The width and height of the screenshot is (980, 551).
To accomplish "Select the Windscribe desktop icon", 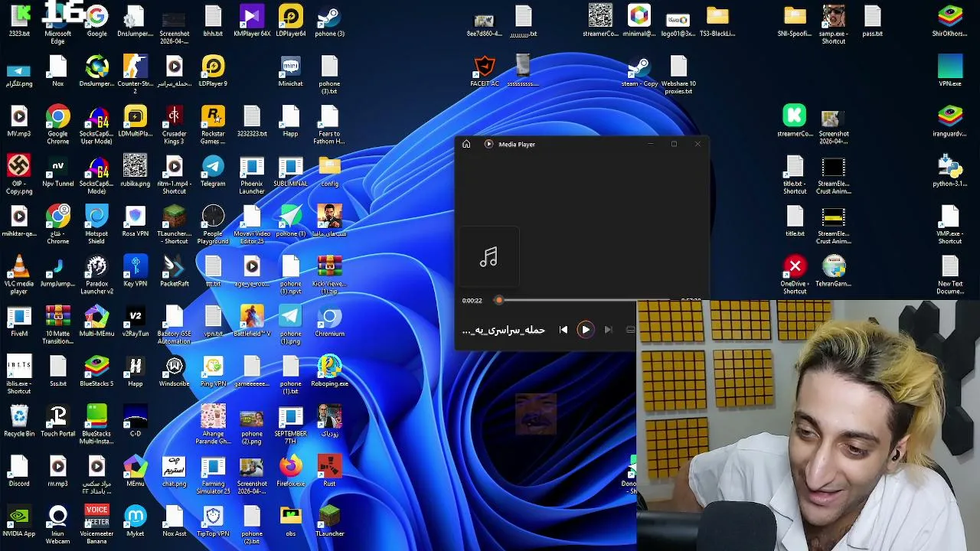I will pos(174,371).
